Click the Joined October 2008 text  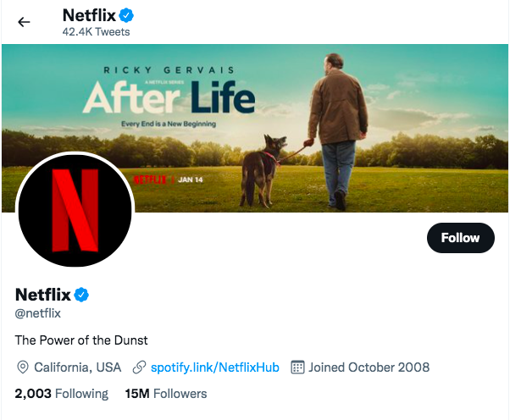(x=369, y=367)
